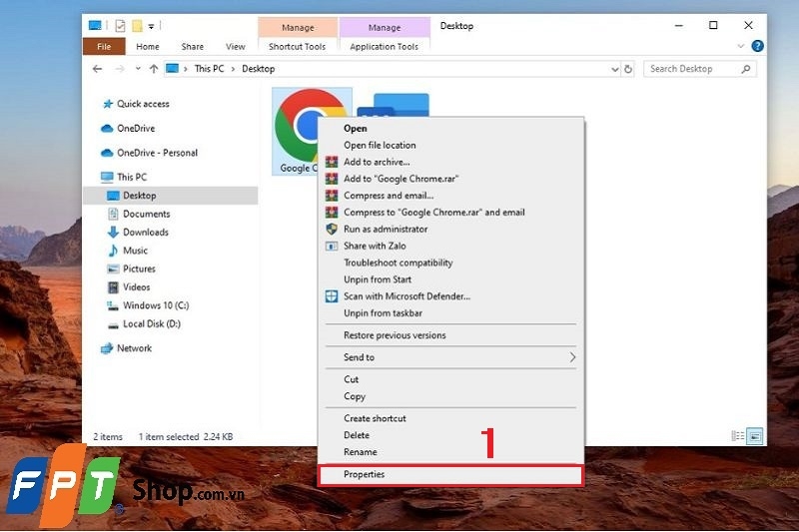Select Unpin from taskbar
Viewport: 799px width, 532px height.
450,313
